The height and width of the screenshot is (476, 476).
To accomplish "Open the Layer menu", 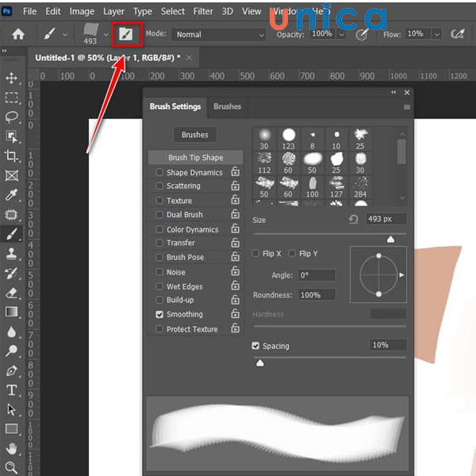I will (x=113, y=12).
